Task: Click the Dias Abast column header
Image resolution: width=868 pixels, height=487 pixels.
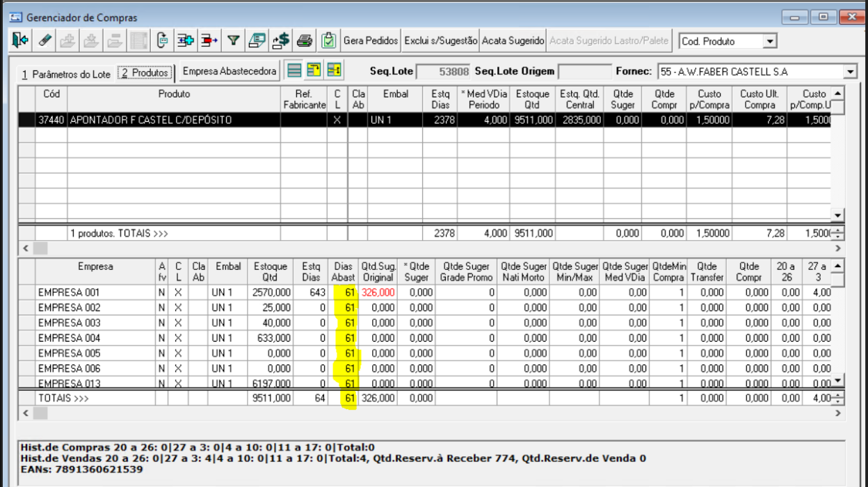Action: [344, 271]
